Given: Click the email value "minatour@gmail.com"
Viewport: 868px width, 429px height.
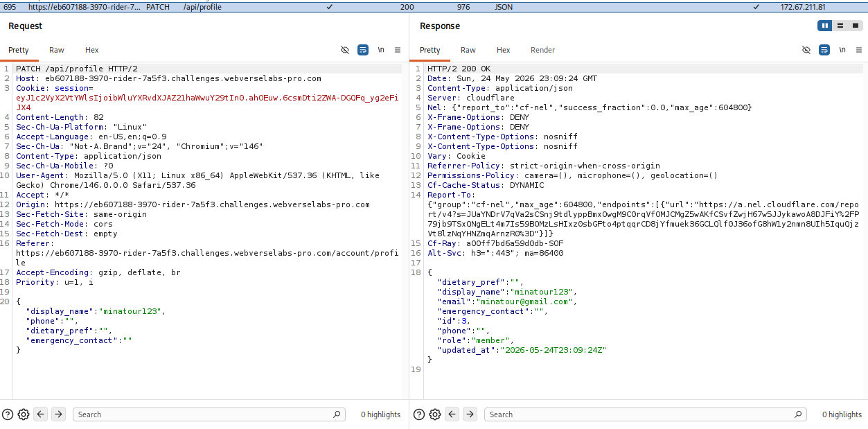Looking at the screenshot, I should click(524, 301).
